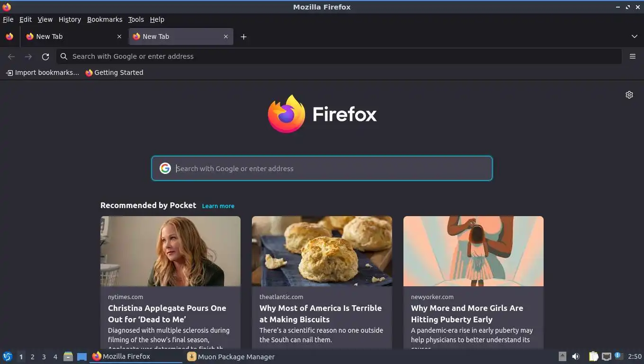Open the Help menu
644x364 pixels.
(157, 19)
